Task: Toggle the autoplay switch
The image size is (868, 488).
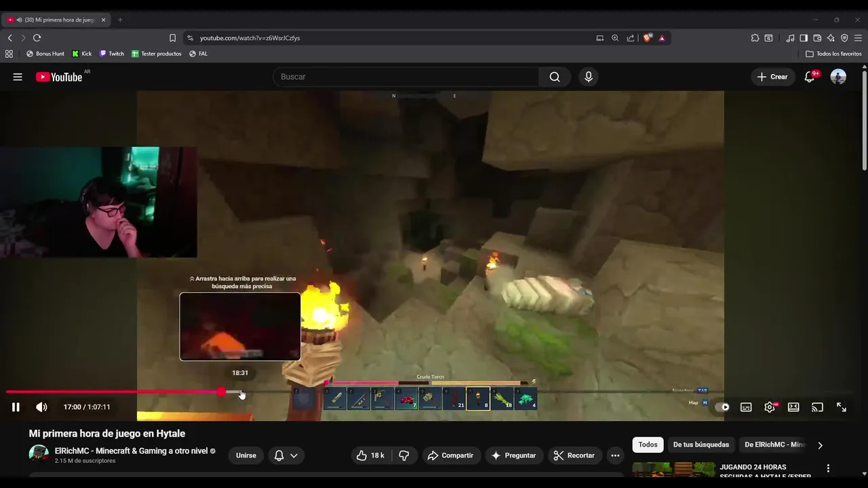Action: click(x=722, y=407)
